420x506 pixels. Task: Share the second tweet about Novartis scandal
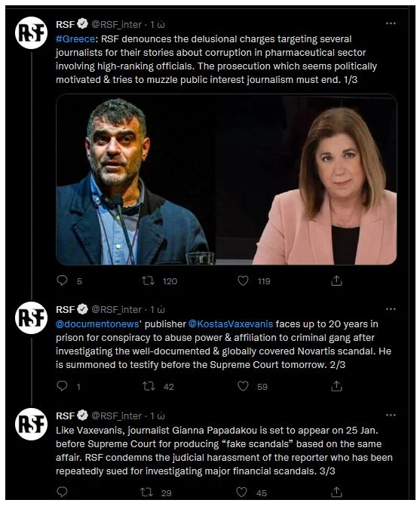(x=336, y=386)
